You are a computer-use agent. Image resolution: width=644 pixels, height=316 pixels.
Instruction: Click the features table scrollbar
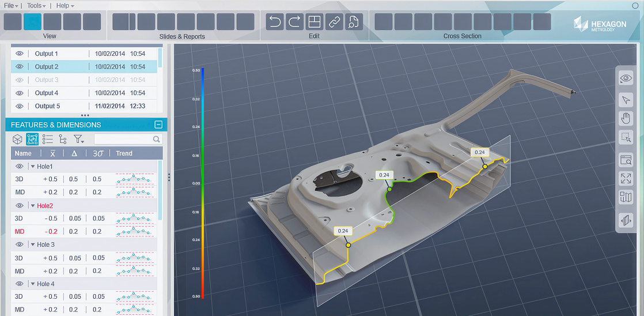(160, 190)
